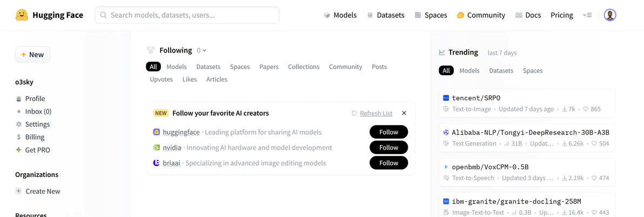644x217 pixels.
Task: Click the New button
Action: pyautogui.click(x=32, y=54)
